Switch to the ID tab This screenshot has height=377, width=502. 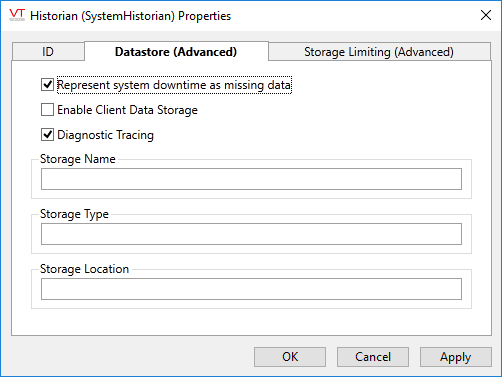(x=48, y=52)
